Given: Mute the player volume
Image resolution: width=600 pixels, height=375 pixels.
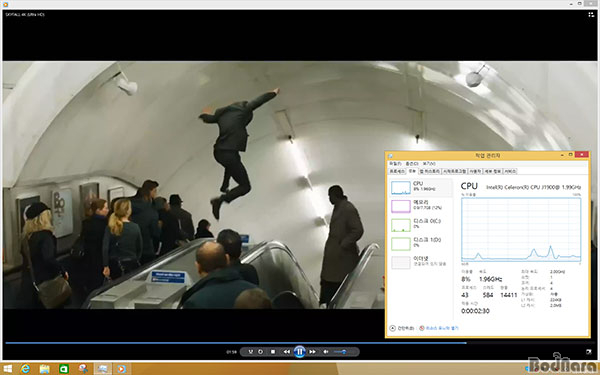Looking at the screenshot, I should pos(326,352).
